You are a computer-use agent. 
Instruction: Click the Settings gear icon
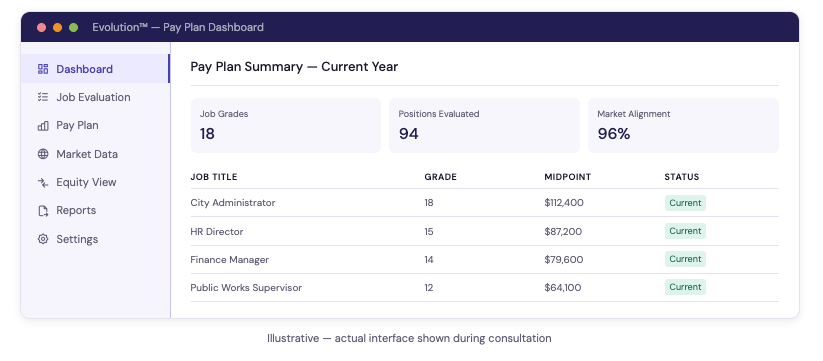(x=43, y=239)
